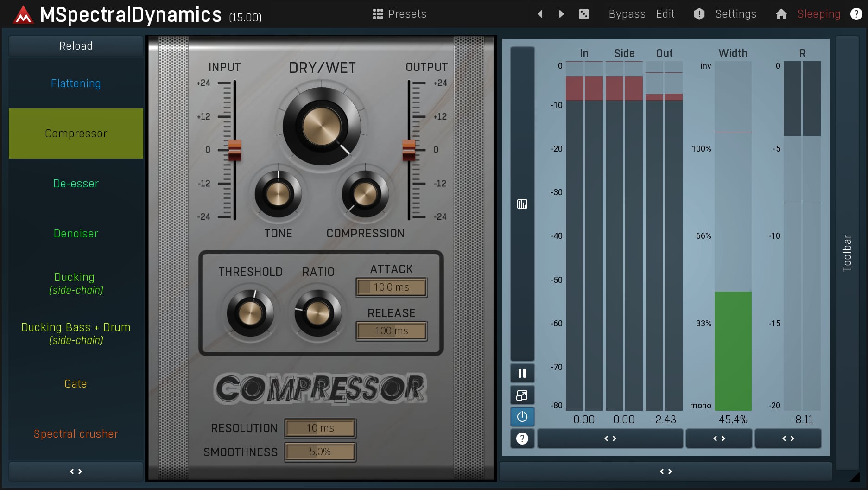Image resolution: width=868 pixels, height=490 pixels.
Task: Click Bypass to toggle plugin bypass
Action: pyautogui.click(x=627, y=14)
